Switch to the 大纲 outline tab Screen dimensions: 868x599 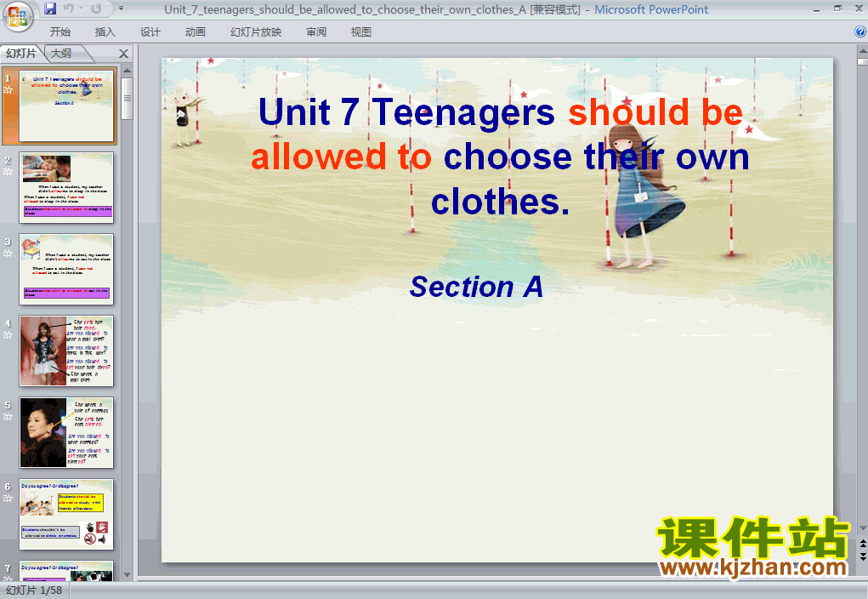(x=61, y=54)
